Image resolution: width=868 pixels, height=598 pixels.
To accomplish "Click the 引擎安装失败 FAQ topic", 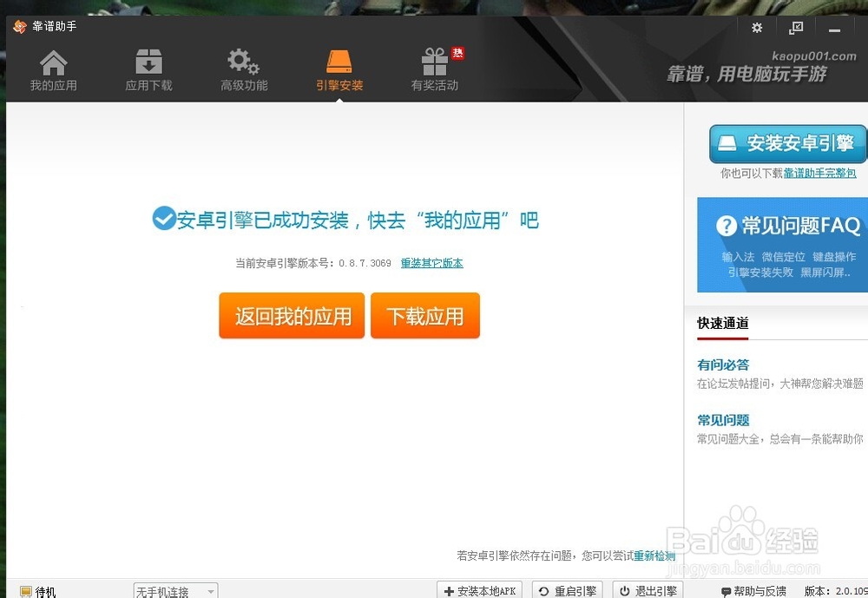I will coord(760,273).
